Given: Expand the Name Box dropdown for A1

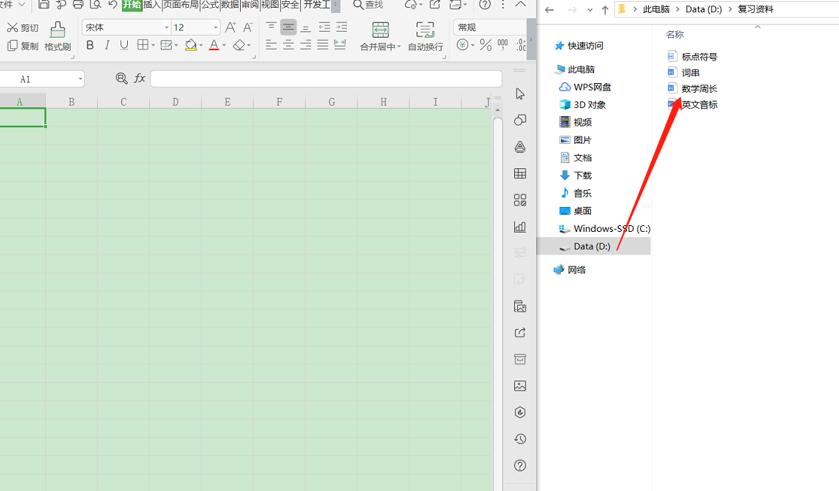Looking at the screenshot, I should coord(79,79).
